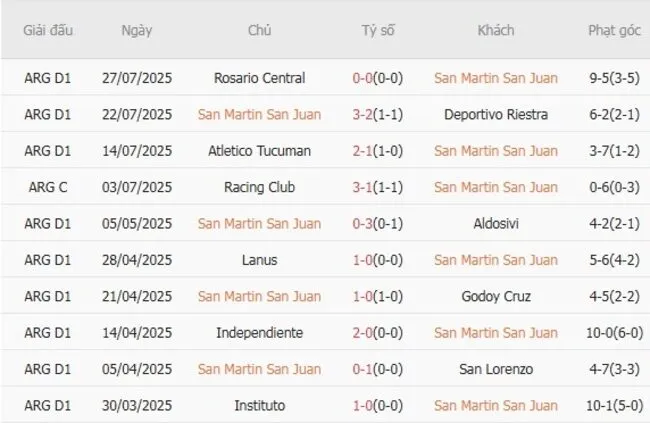Image resolution: width=650 pixels, height=423 pixels.
Task: Click the Aldosivi team name
Action: 496,224
